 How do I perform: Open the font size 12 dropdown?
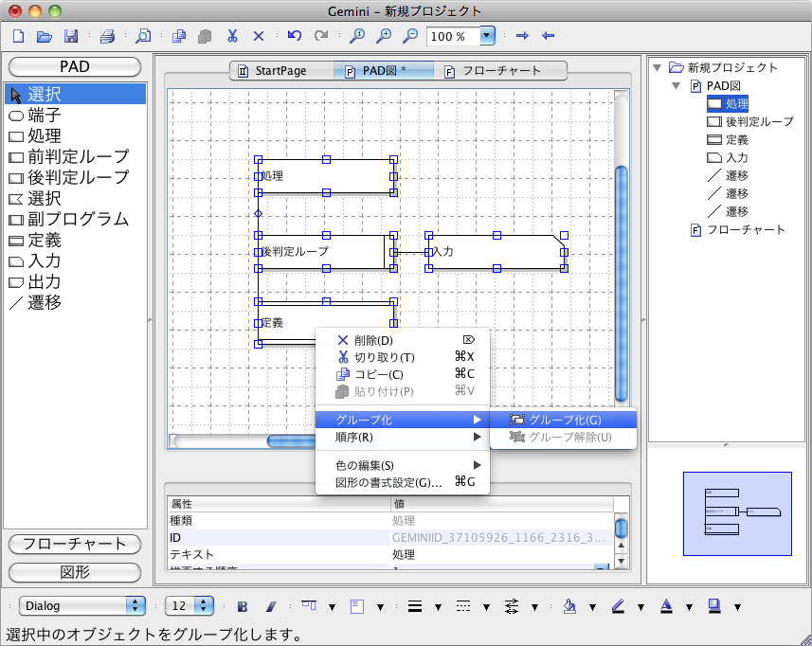tap(189, 605)
